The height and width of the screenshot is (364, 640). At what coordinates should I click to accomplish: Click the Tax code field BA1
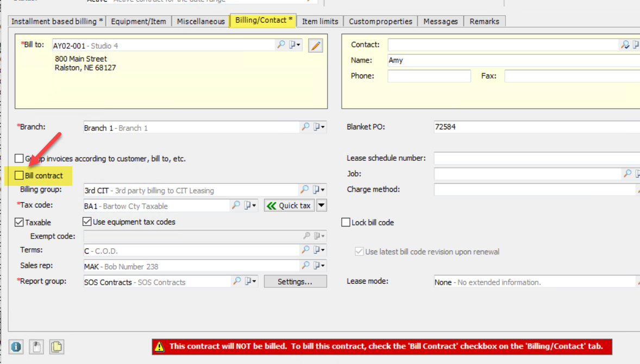pos(156,206)
